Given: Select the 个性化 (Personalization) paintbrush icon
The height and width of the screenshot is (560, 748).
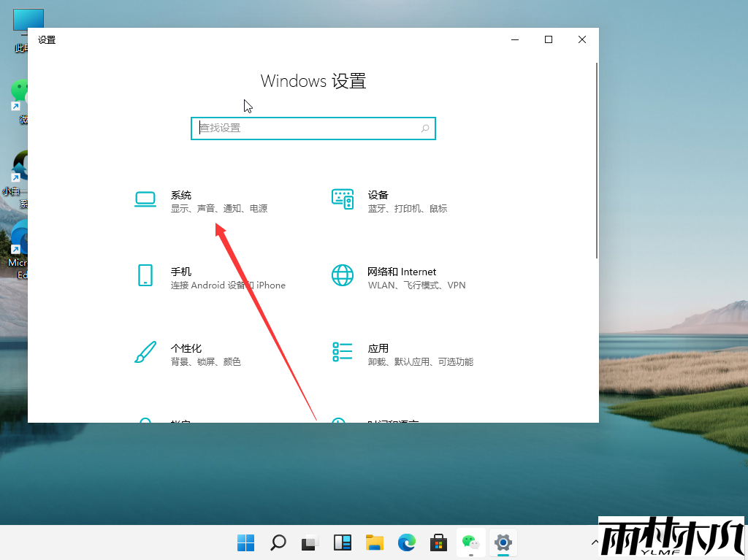Looking at the screenshot, I should coord(145,352).
